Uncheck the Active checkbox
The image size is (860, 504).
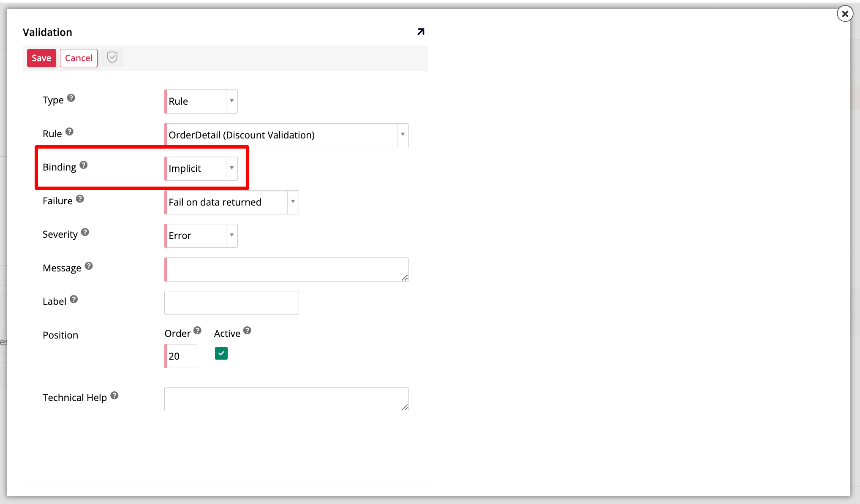(221, 353)
